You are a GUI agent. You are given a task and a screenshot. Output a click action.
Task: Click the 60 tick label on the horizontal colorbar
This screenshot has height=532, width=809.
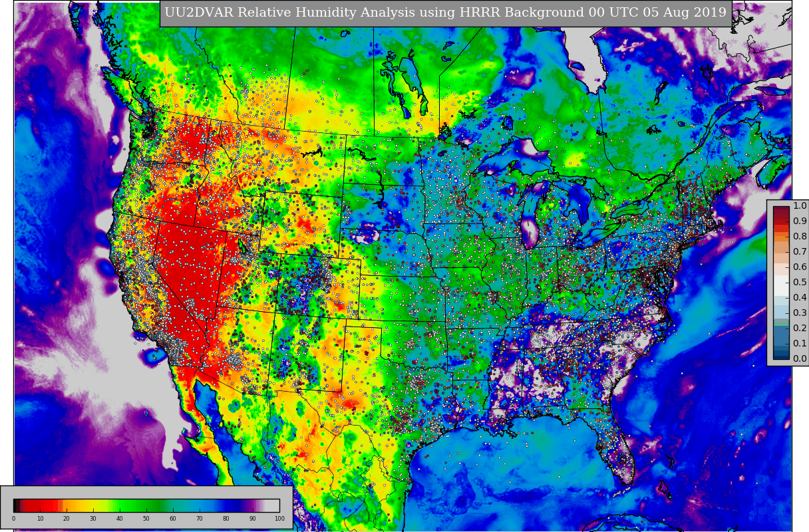pos(172,519)
